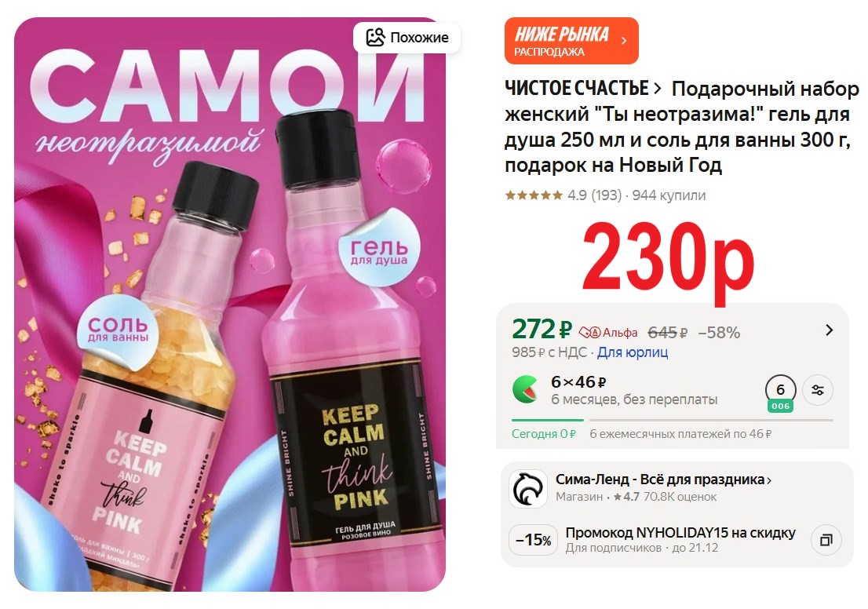This screenshot has width=868, height=609.
Task: Click the Сима-Ленд store logo
Action: click(x=528, y=488)
